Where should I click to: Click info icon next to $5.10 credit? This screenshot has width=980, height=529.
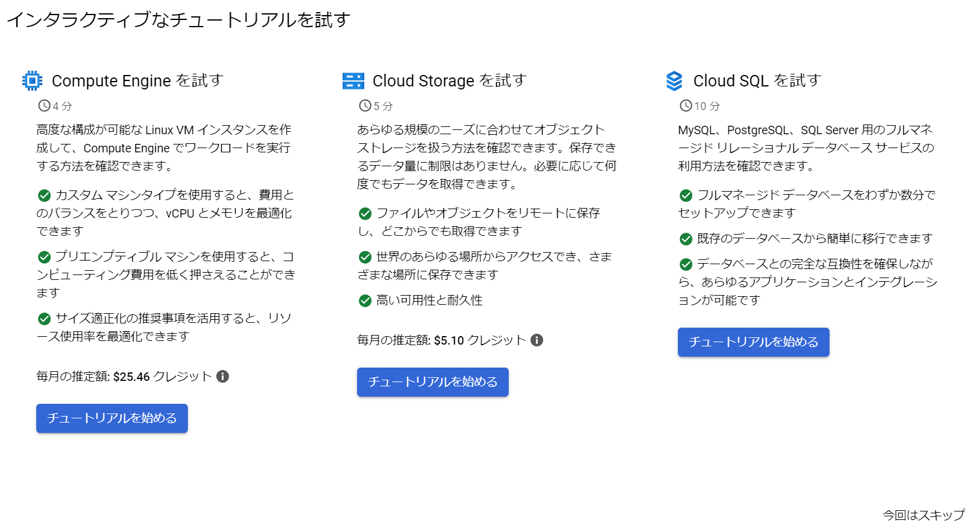tap(537, 340)
